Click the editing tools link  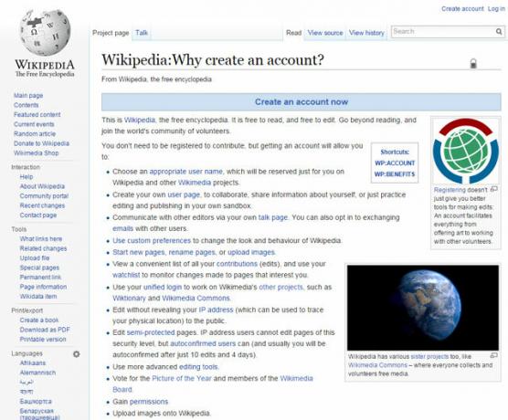click(198, 367)
